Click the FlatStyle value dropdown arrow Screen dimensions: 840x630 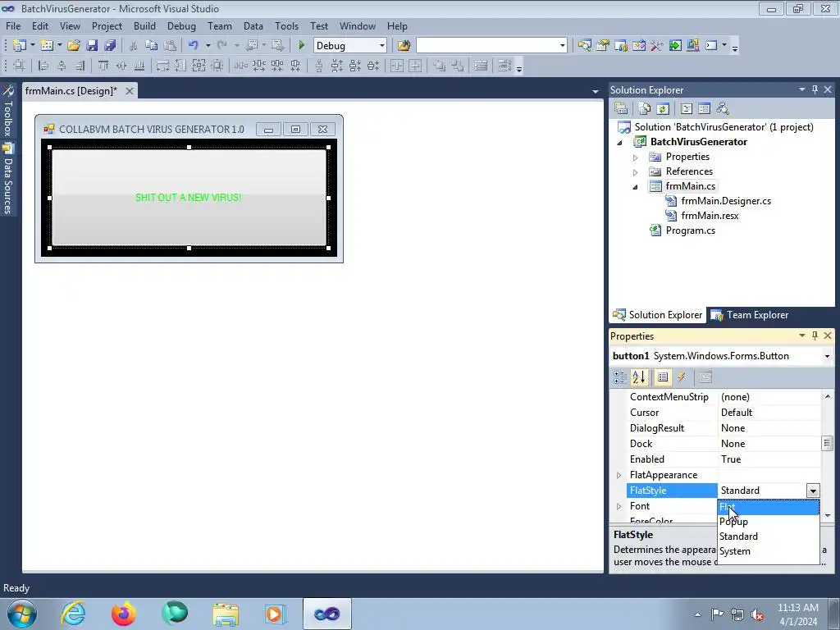[813, 491]
